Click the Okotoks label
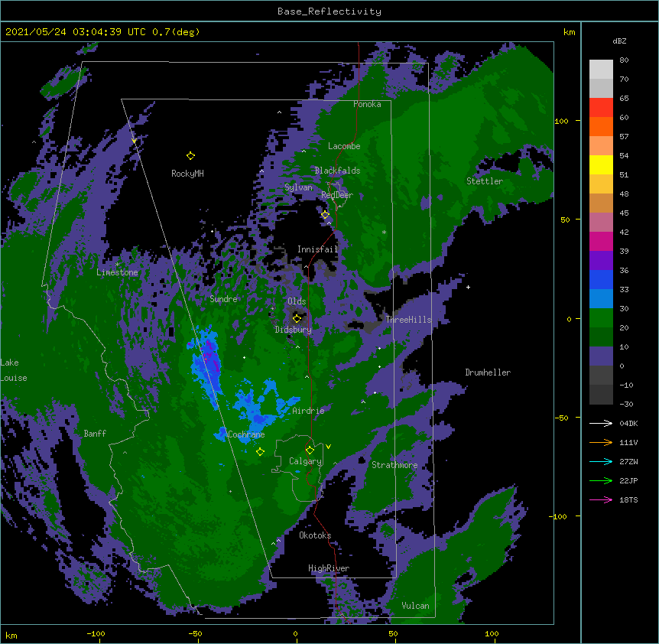 tap(315, 535)
